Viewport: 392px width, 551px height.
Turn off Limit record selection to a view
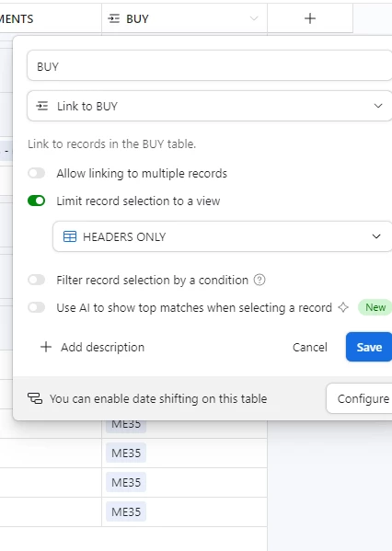37,201
